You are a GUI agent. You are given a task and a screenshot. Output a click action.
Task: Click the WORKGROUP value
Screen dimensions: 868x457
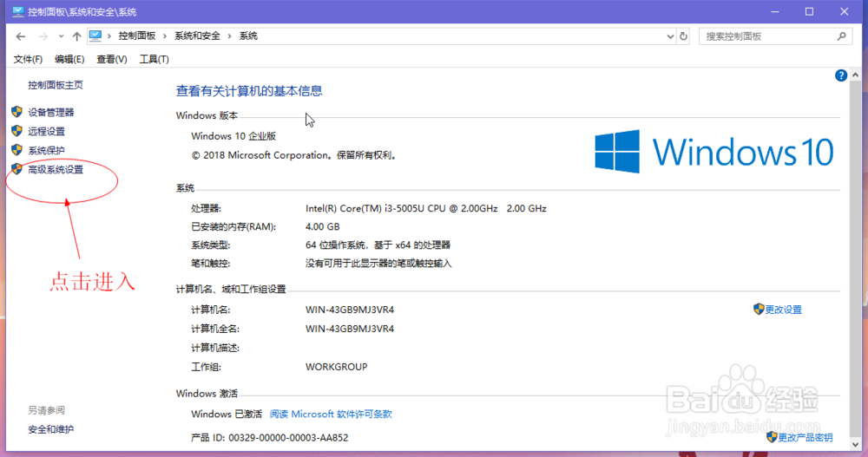[x=336, y=367]
